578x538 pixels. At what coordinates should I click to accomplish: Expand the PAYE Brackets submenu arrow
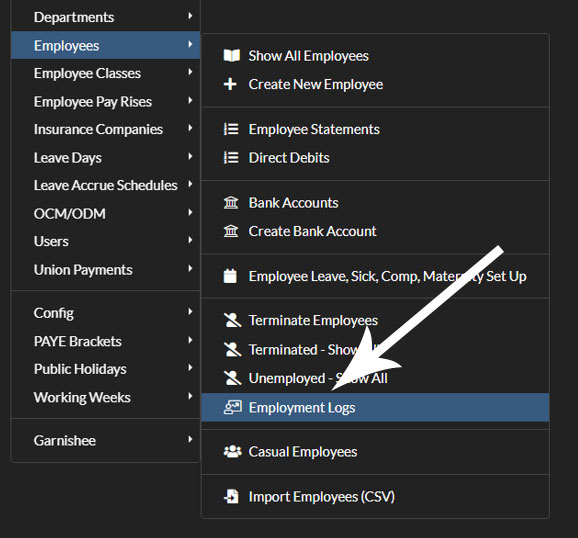tap(190, 340)
